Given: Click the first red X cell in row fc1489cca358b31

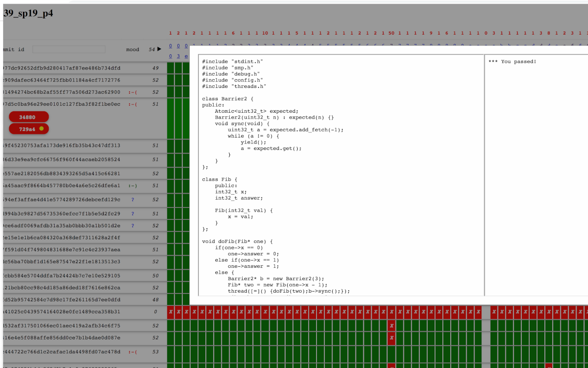Looking at the screenshot, I should tap(170, 312).
